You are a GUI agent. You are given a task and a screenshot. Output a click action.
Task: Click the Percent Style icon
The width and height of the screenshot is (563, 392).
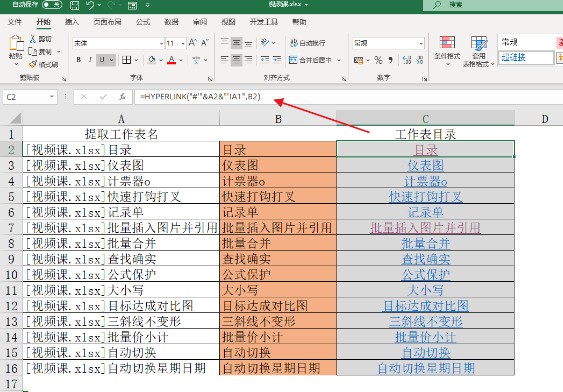tap(378, 60)
